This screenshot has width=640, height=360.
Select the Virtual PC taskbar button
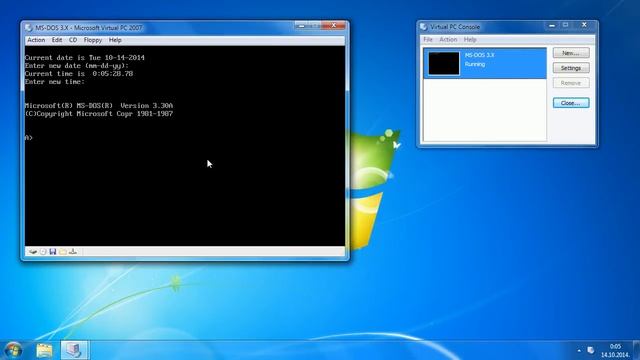tap(74, 350)
